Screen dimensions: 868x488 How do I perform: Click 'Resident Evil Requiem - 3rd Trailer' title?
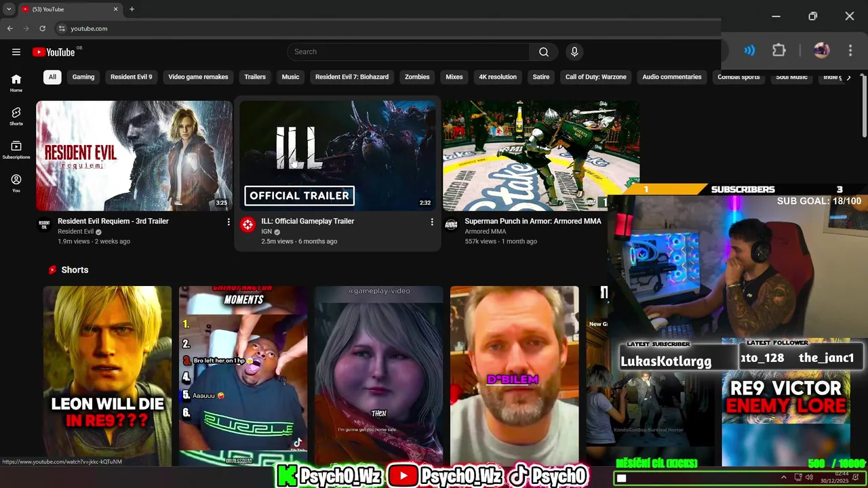tap(113, 221)
